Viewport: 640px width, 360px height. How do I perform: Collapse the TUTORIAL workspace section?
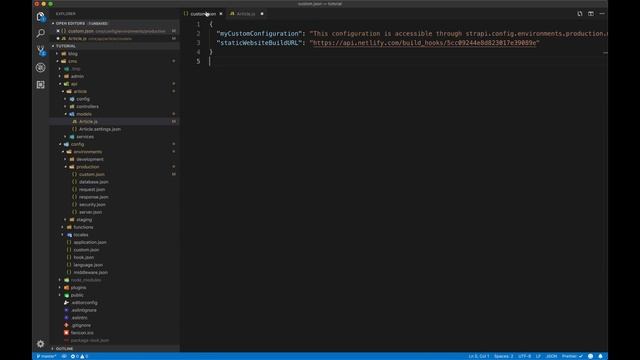(x=66, y=46)
